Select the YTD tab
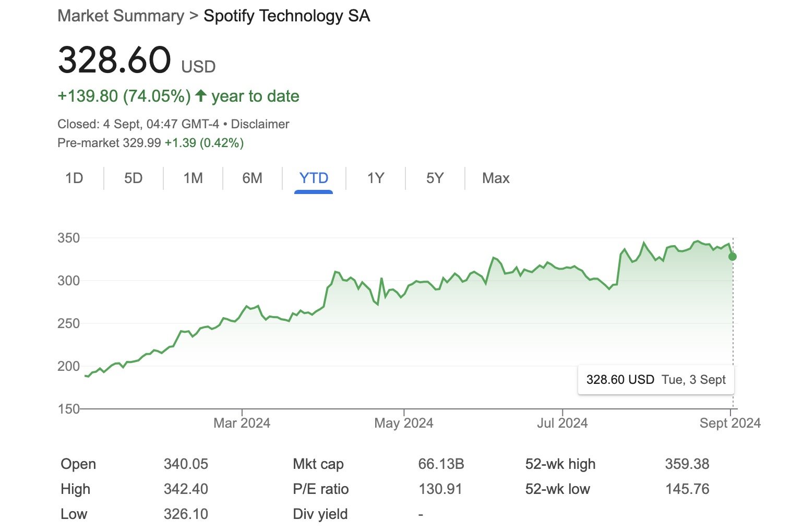 pyautogui.click(x=314, y=178)
